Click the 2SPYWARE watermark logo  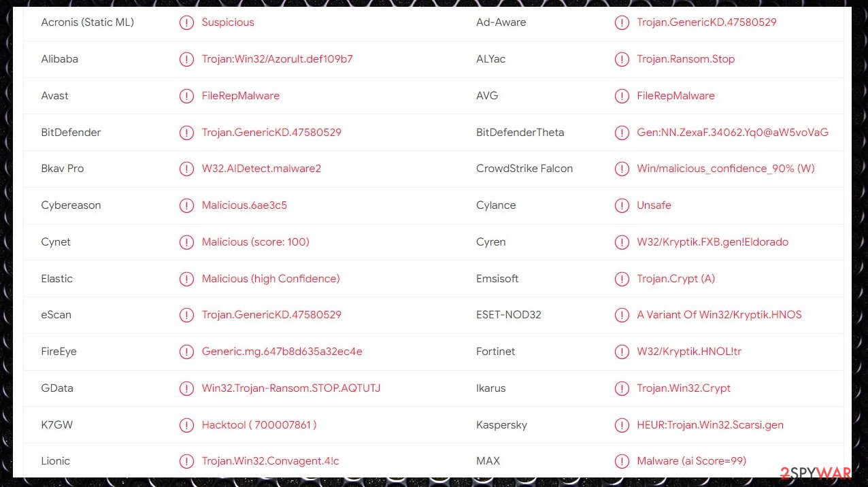815,472
